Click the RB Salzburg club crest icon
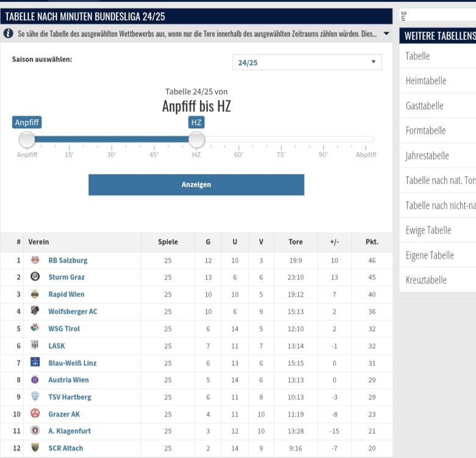This screenshot has height=458, width=476. (35, 260)
